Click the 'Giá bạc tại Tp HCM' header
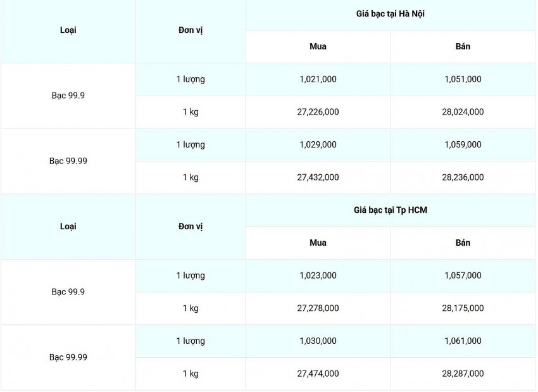538x392 pixels. tap(390, 210)
